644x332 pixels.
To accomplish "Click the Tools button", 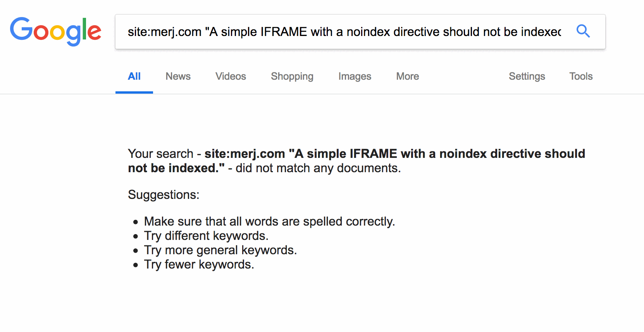I will (580, 76).
